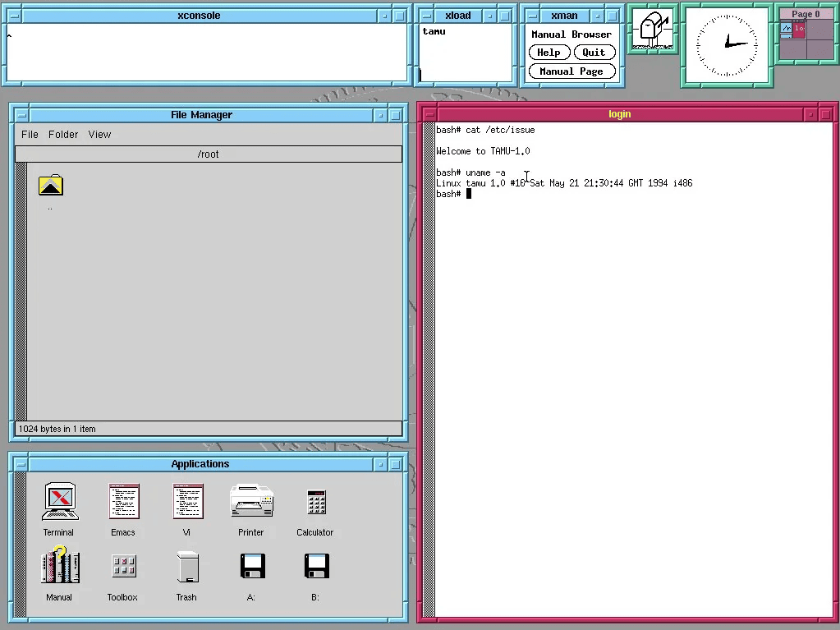Click the File Manager vertical scrollbar

[x=21, y=291]
